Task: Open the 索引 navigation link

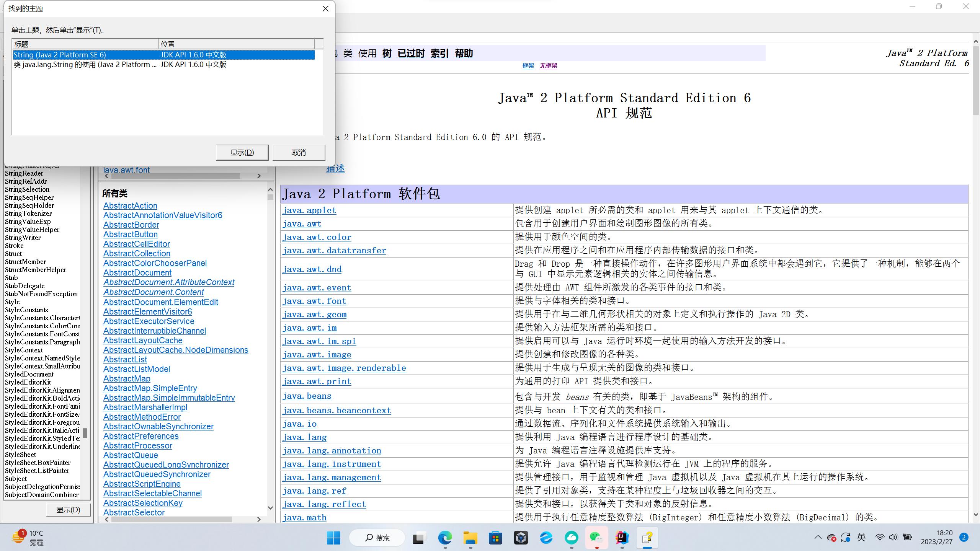Action: click(x=439, y=54)
